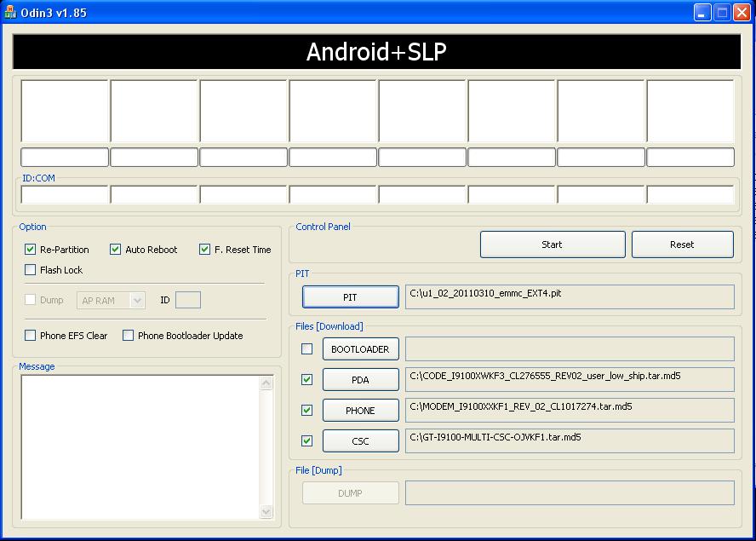Click the CSC path GT-I9100-MULTI-CSC field
The height and width of the screenshot is (541, 756).
tap(570, 440)
